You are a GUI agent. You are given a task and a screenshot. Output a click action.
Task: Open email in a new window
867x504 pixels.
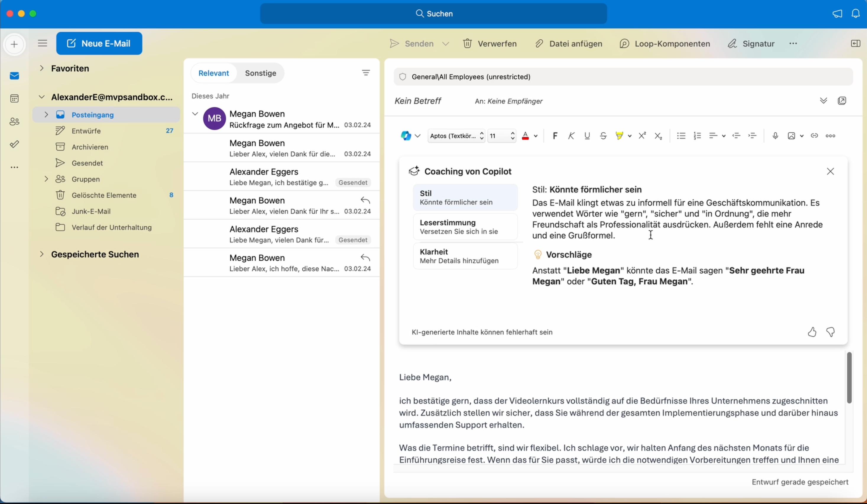coord(842,101)
